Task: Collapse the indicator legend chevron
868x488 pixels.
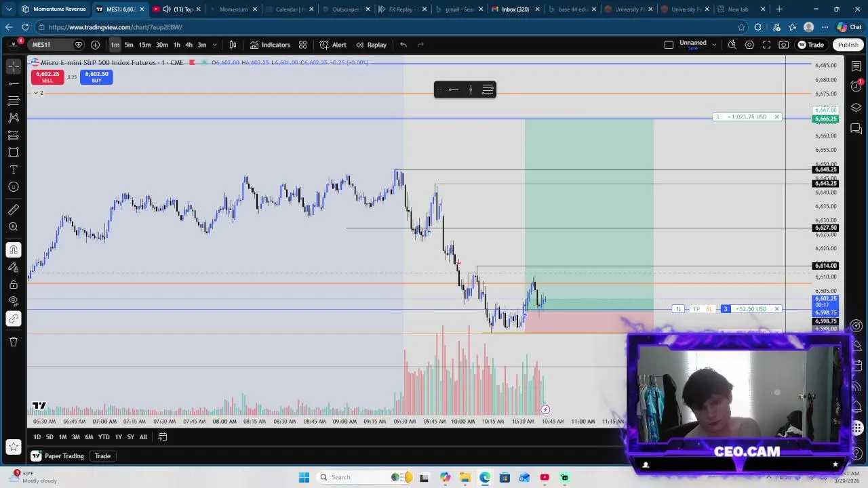Action: (x=35, y=93)
